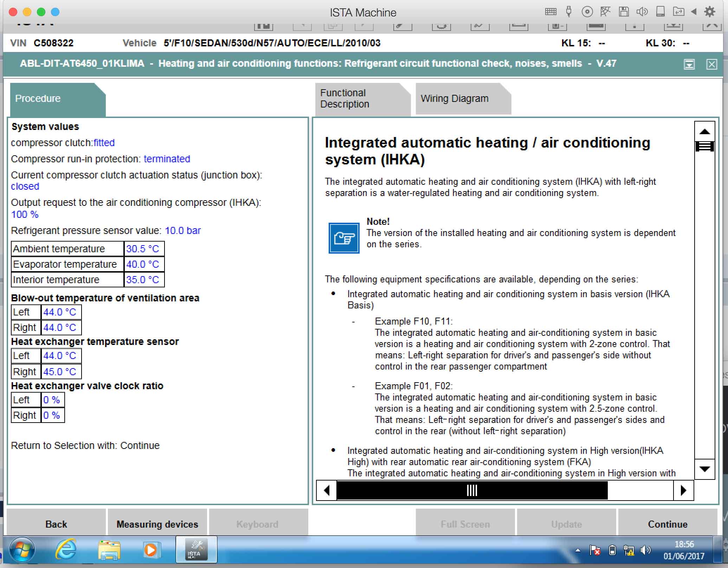Click the refrigerant pressure '10.0 bar' value
Image resolution: width=728 pixels, height=568 pixels.
(183, 230)
